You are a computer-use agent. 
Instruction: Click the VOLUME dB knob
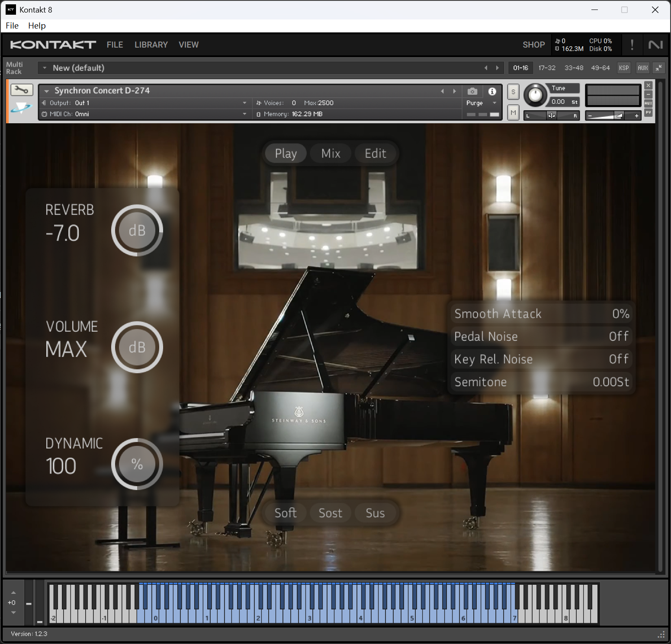(137, 347)
